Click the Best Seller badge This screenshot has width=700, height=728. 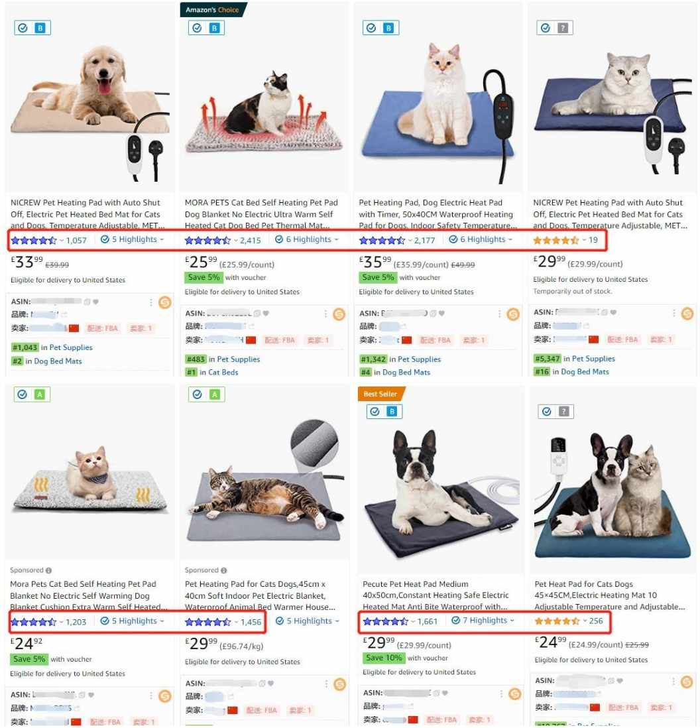[380, 394]
